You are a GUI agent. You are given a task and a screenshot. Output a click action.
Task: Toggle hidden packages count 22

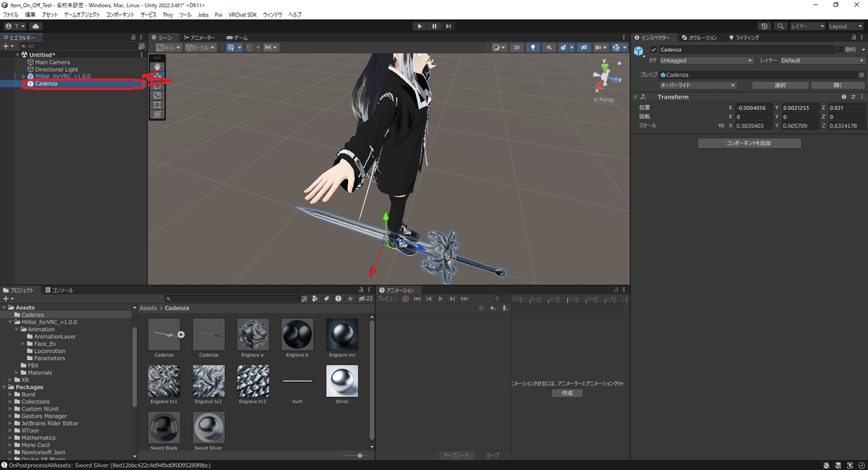point(365,298)
